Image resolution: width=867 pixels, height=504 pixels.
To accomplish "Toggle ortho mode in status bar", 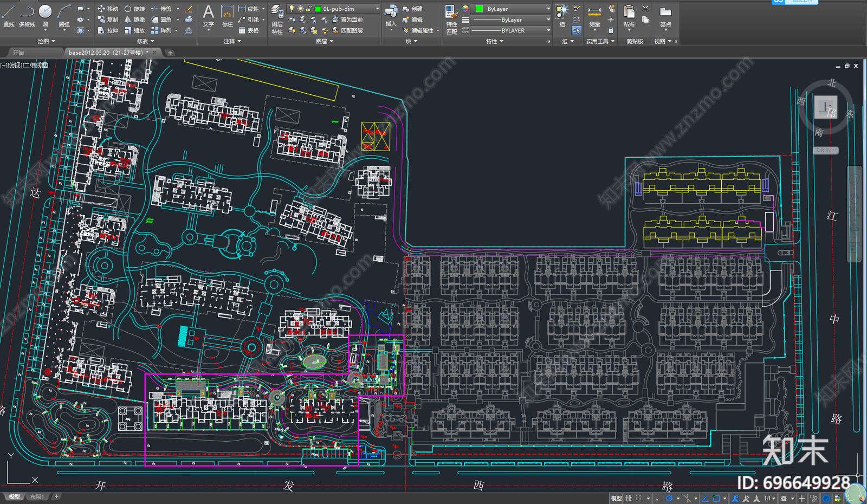I will (x=658, y=498).
